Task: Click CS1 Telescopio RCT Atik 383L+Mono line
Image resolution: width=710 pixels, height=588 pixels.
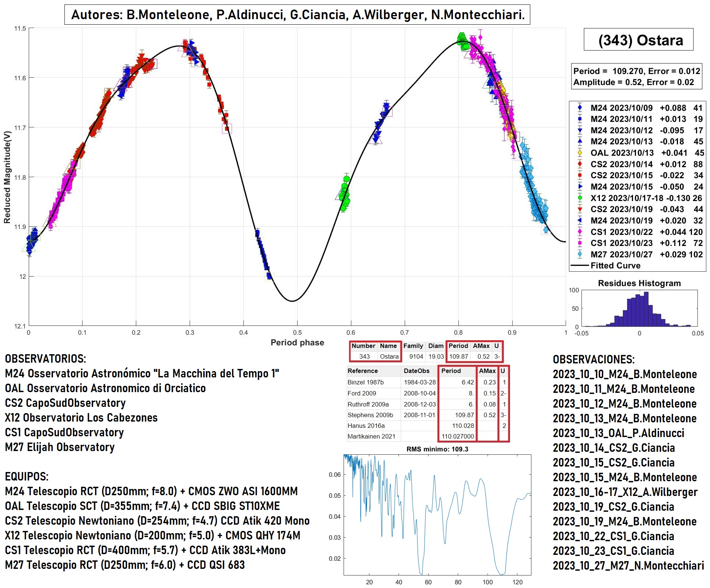Action: coord(145,550)
